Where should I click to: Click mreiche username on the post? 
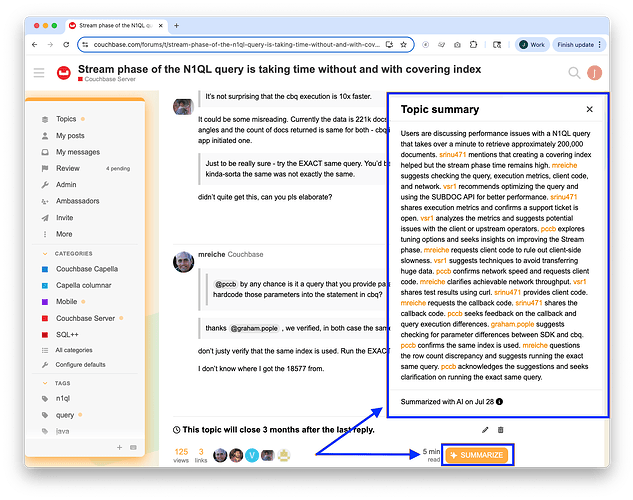pyautogui.click(x=212, y=254)
